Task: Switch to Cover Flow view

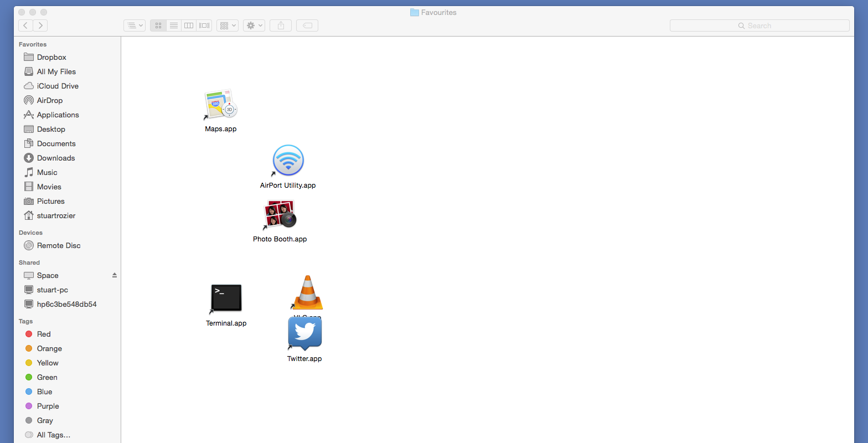Action: coord(204,25)
